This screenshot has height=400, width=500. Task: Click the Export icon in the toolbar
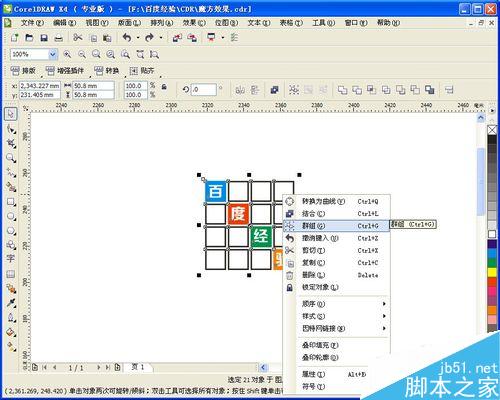point(192,38)
